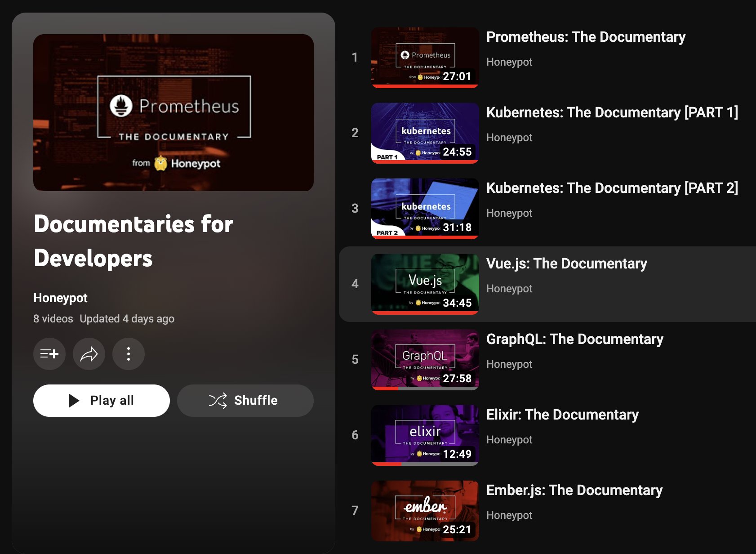Click Honeypot channel under Ember.js video
This screenshot has height=554, width=756.
(x=509, y=515)
